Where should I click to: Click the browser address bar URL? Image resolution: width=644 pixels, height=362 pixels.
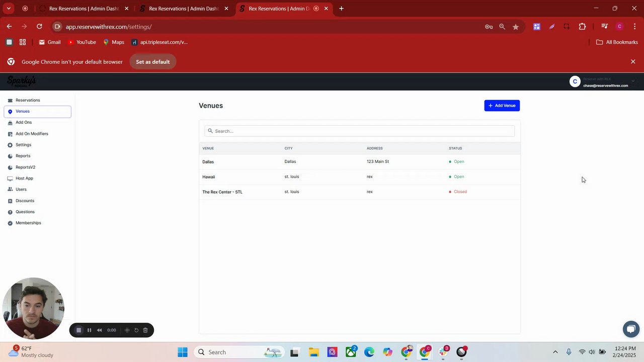[109, 27]
